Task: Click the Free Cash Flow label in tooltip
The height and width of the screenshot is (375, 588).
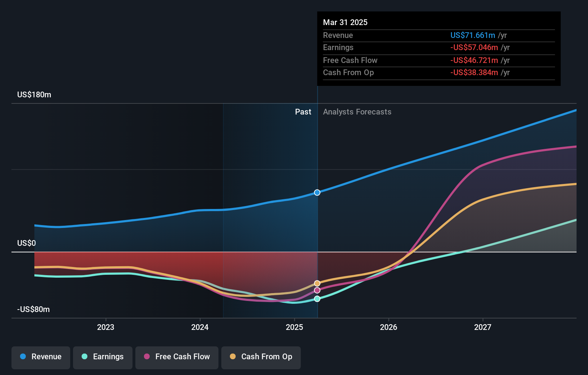Action: pyautogui.click(x=350, y=60)
